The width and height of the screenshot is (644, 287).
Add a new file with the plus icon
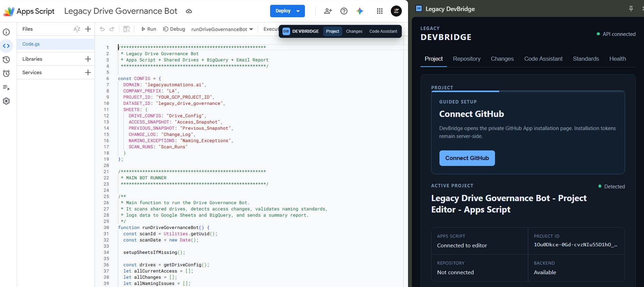tap(88, 29)
